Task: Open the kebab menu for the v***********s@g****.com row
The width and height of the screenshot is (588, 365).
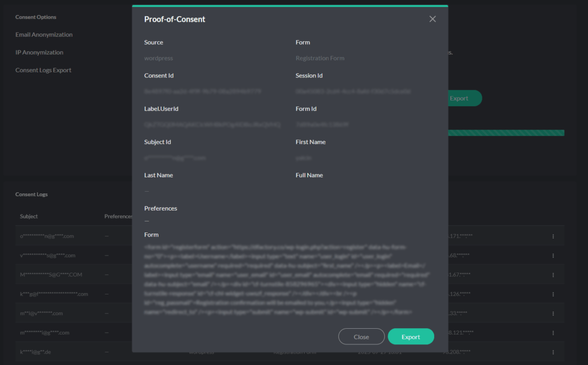Action: (x=553, y=255)
